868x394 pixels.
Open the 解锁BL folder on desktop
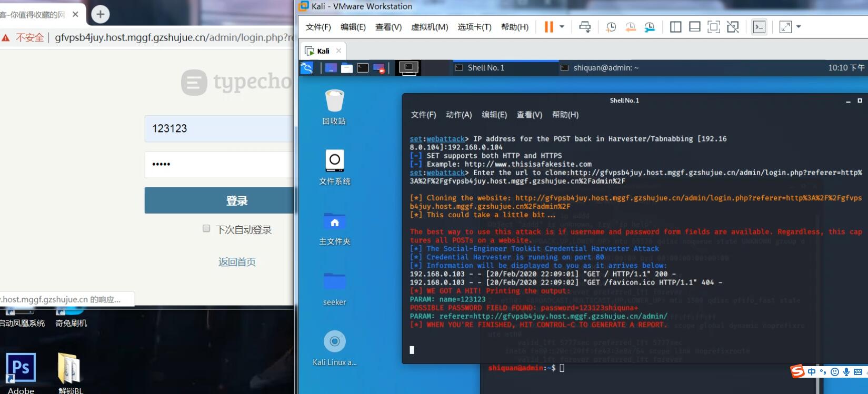(x=70, y=373)
